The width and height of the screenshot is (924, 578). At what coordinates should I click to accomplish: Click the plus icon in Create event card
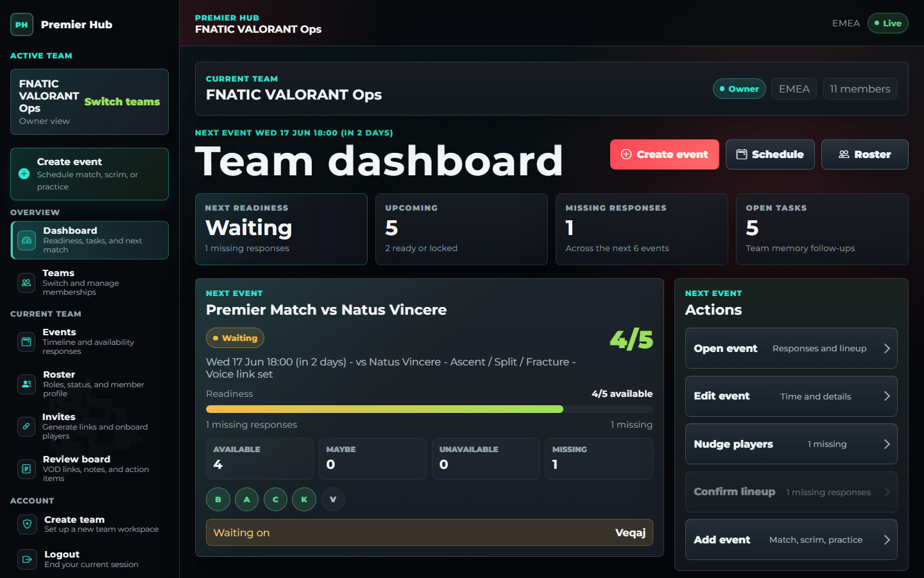coord(24,174)
